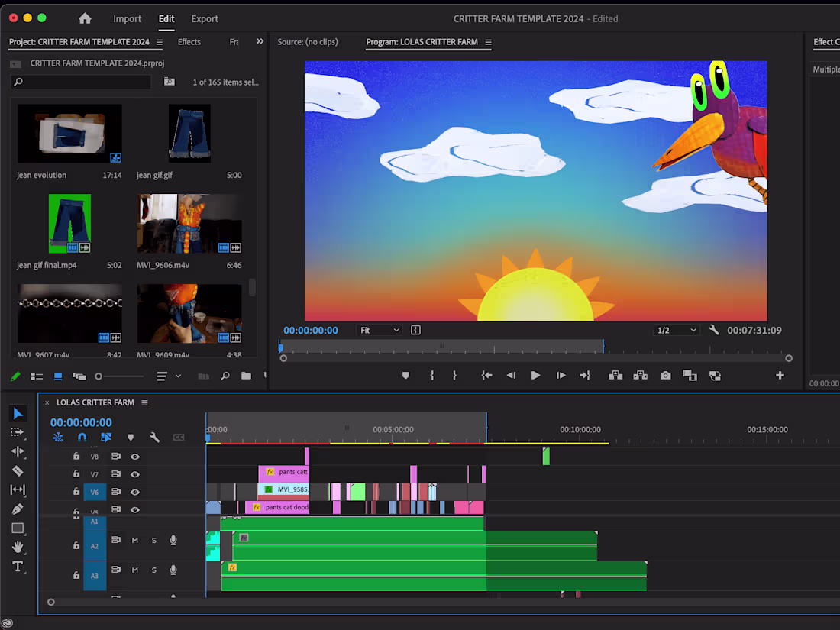Image resolution: width=840 pixels, height=630 pixels.
Task: Open the 1/2 playback resolution dropdown
Action: (676, 330)
